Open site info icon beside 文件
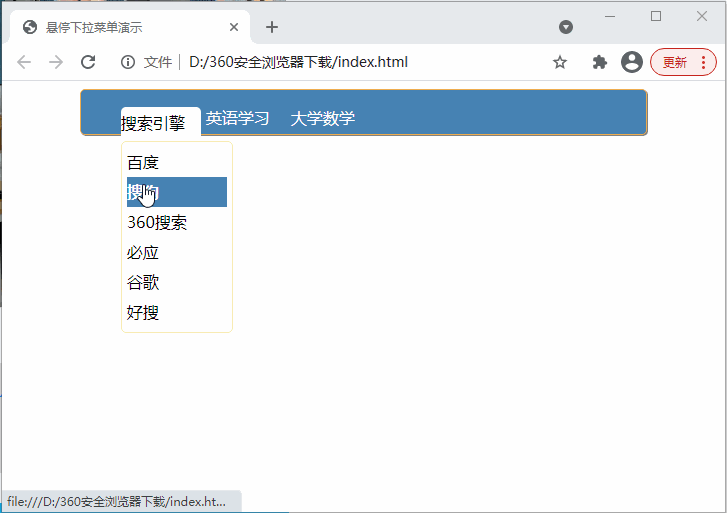Viewport: 727px width, 513px height. [x=128, y=62]
